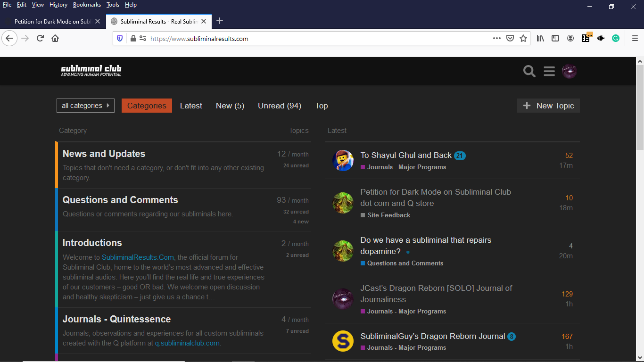
Task: Open Questions and Comments category heading
Action: click(x=120, y=200)
